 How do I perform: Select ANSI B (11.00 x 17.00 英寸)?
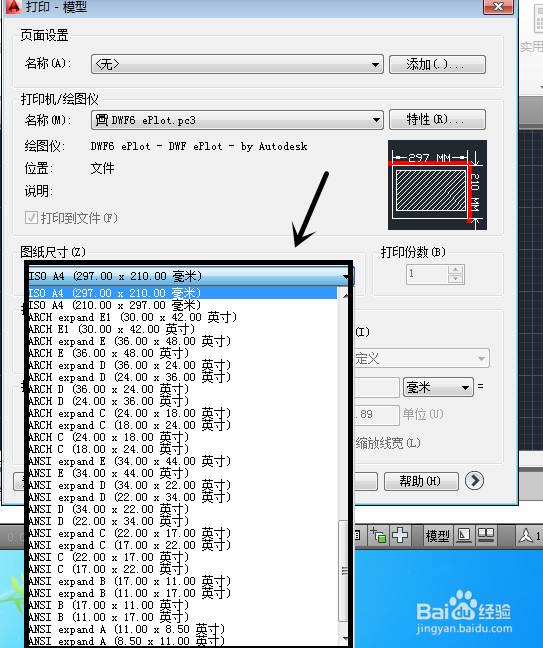pyautogui.click(x=183, y=617)
